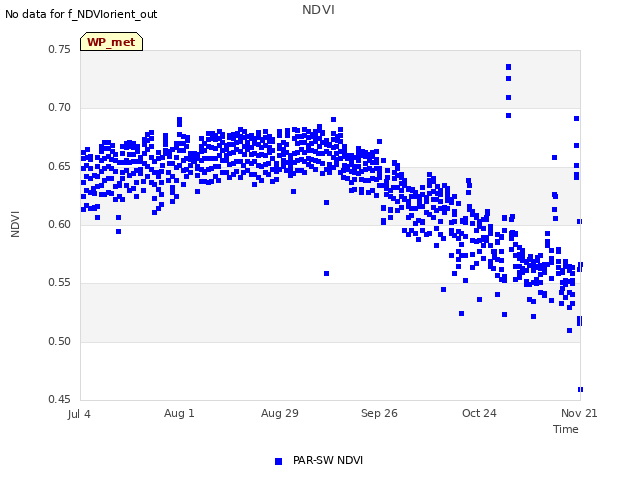Click the 0.65 y-axis tick label

[x=60, y=167]
